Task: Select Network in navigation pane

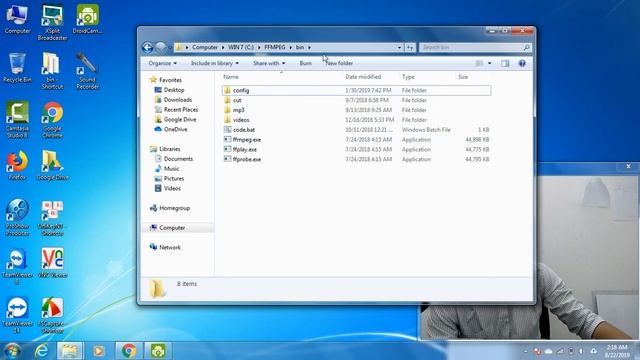Action: pyautogui.click(x=165, y=247)
